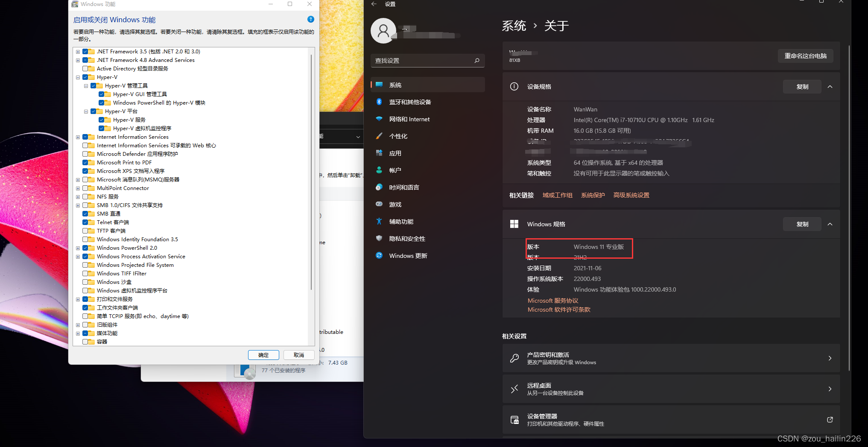Open 网络和 Internet settings icon
The width and height of the screenshot is (868, 447).
tap(380, 119)
